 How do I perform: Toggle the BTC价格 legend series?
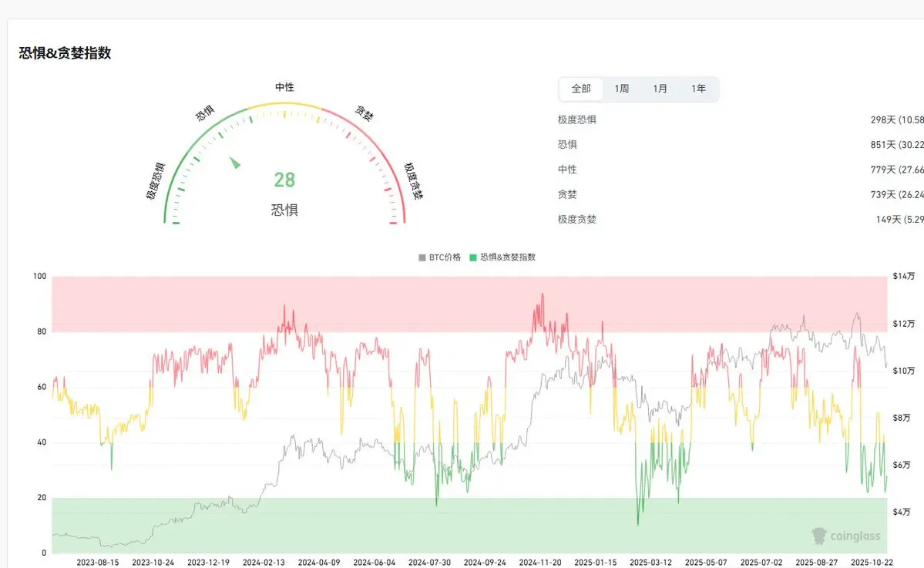click(x=439, y=257)
